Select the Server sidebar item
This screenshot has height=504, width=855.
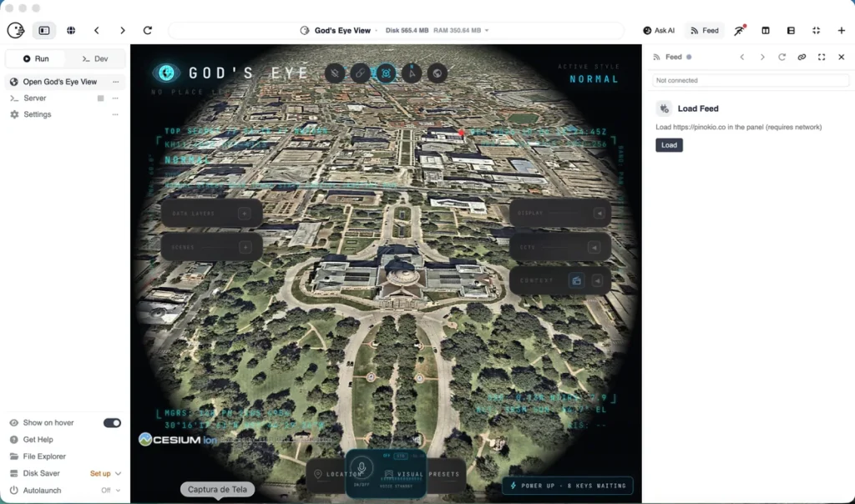(x=35, y=98)
